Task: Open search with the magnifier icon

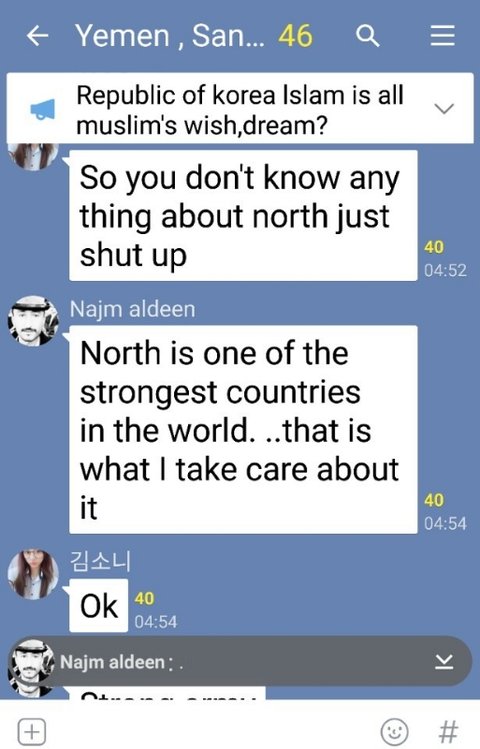Action: pos(367,36)
